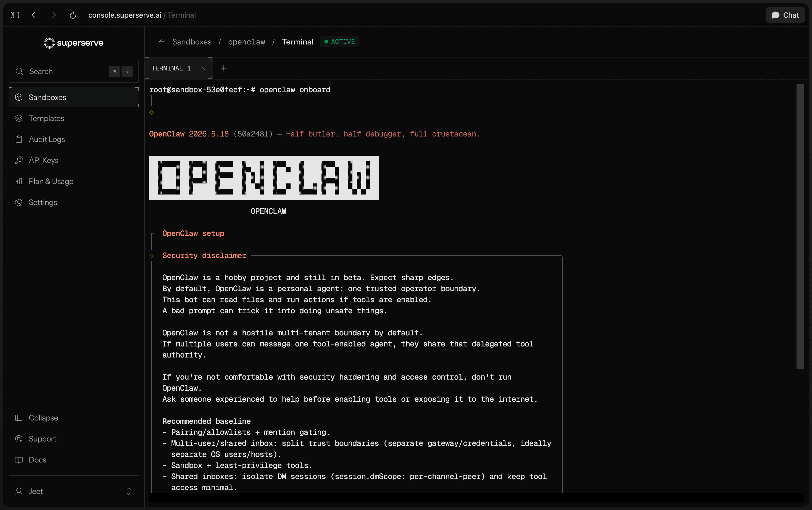Click the Support lifebuoy icon
Screen dimensions: 812x510
point(19,439)
